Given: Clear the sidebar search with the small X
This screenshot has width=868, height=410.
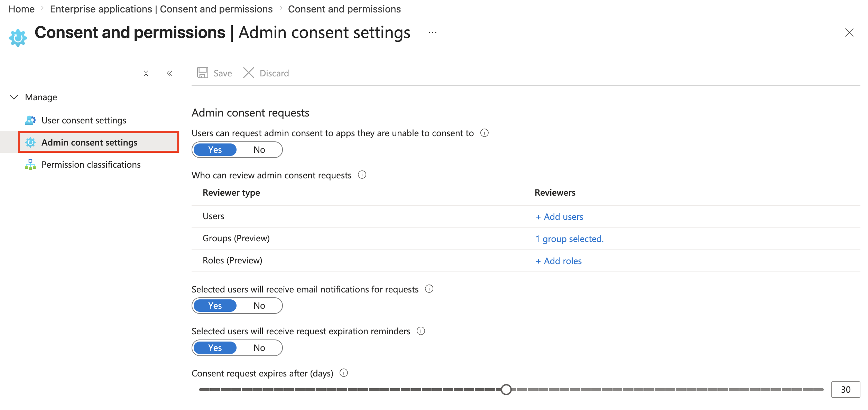Looking at the screenshot, I should point(146,73).
